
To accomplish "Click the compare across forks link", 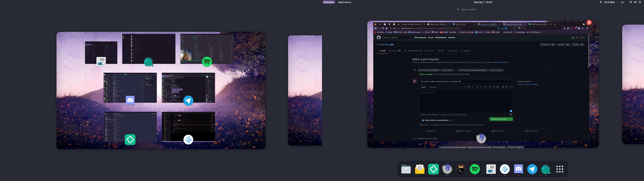I will (x=499, y=62).
